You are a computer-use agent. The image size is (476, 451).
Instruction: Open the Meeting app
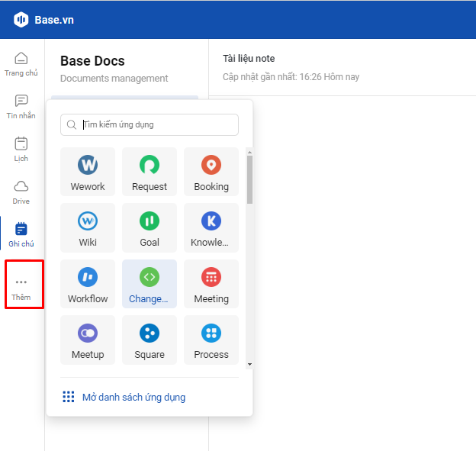pos(211,284)
